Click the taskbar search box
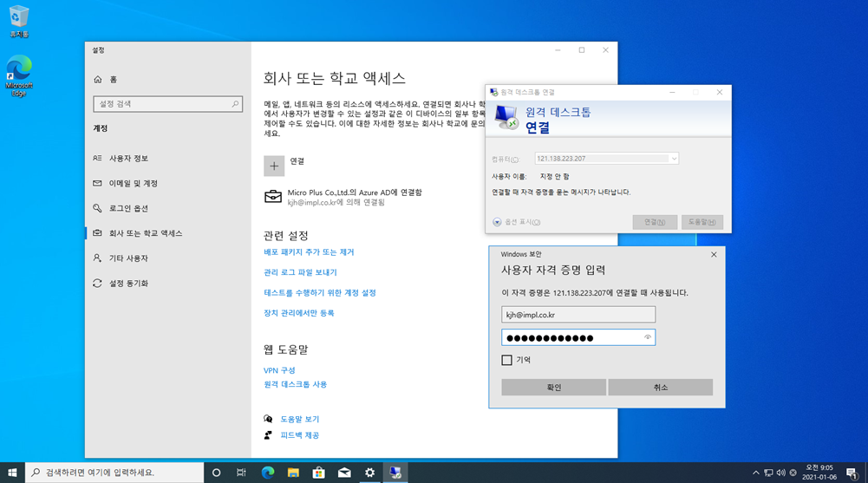This screenshot has width=868, height=483. (x=114, y=473)
